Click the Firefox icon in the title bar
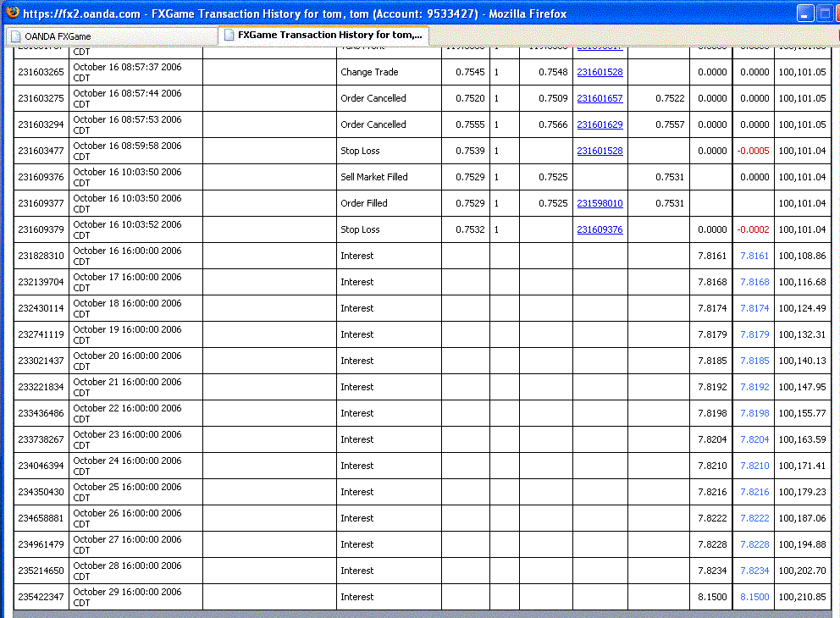This screenshot has height=618, width=840. pyautogui.click(x=11, y=14)
